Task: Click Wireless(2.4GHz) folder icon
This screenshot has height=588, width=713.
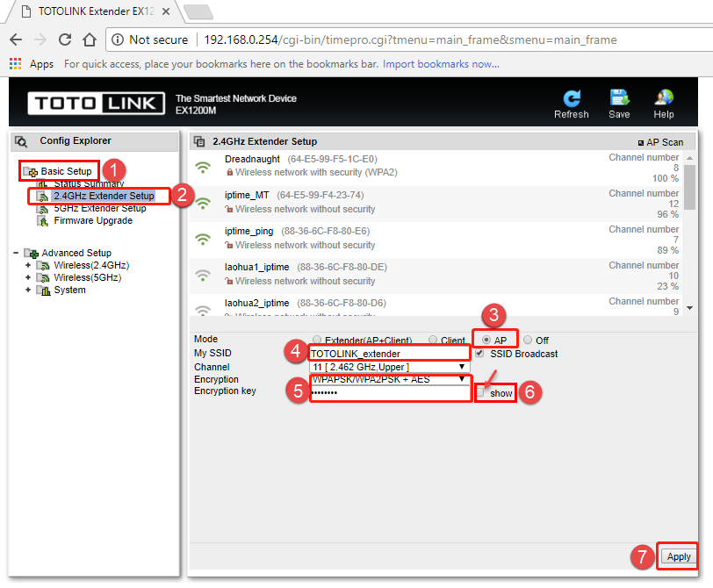Action: pyautogui.click(x=43, y=265)
